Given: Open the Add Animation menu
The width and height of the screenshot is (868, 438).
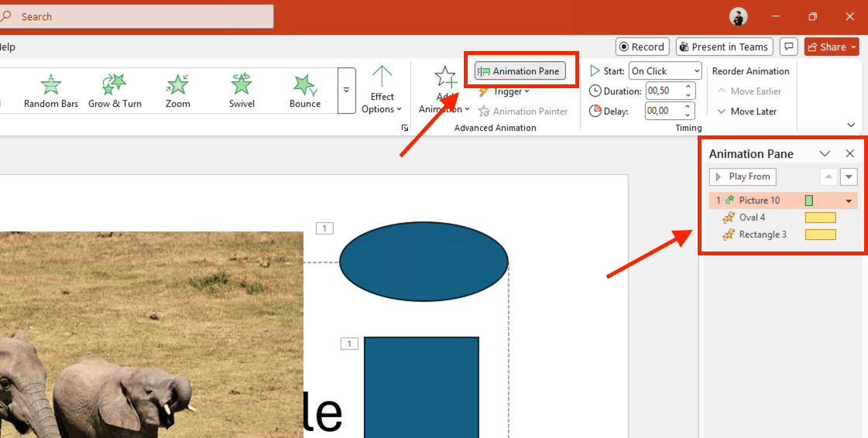Looking at the screenshot, I should (444, 91).
